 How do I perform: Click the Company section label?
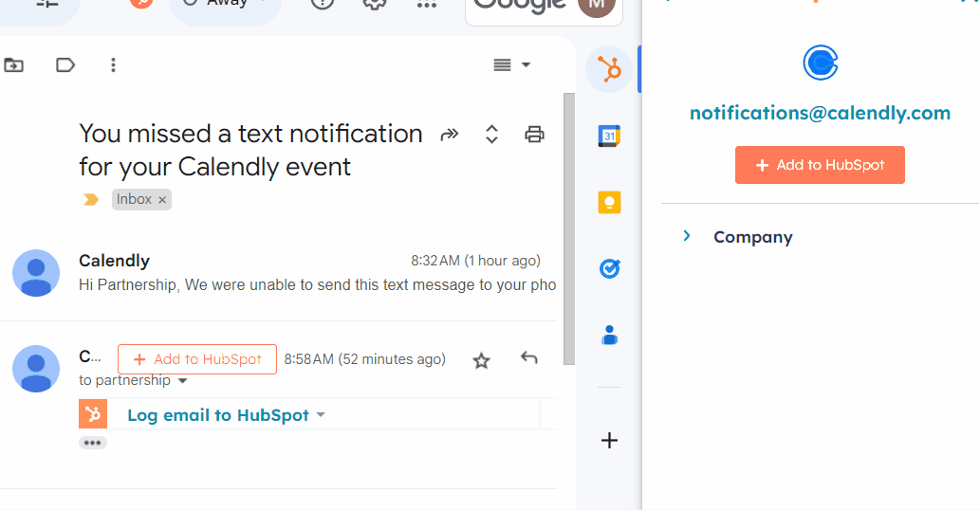coord(752,237)
